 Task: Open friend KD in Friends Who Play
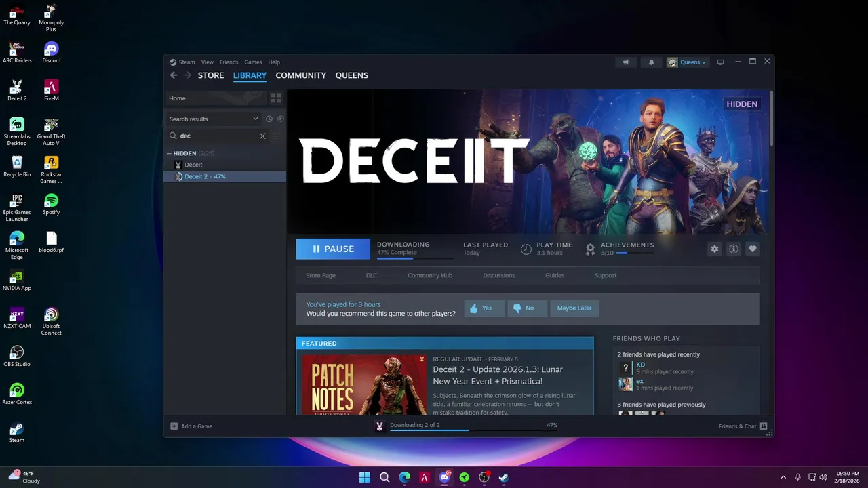640,365
